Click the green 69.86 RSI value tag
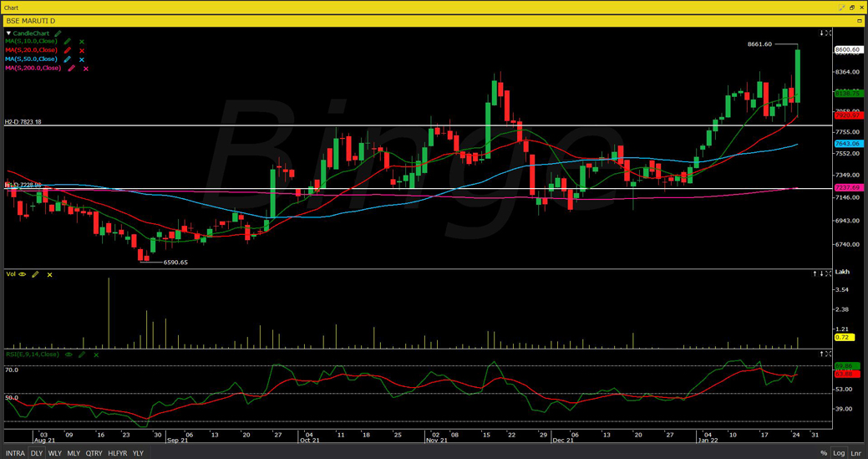 tap(847, 366)
